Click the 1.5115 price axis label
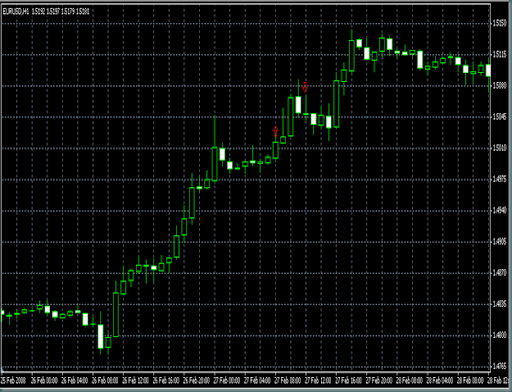512x392 pixels. (x=499, y=54)
